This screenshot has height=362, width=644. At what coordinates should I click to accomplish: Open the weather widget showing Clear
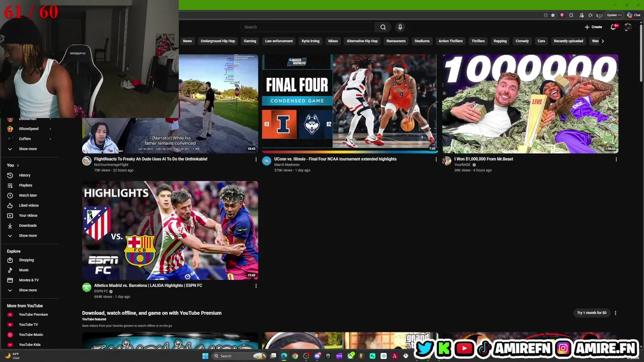pyautogui.click(x=12, y=356)
